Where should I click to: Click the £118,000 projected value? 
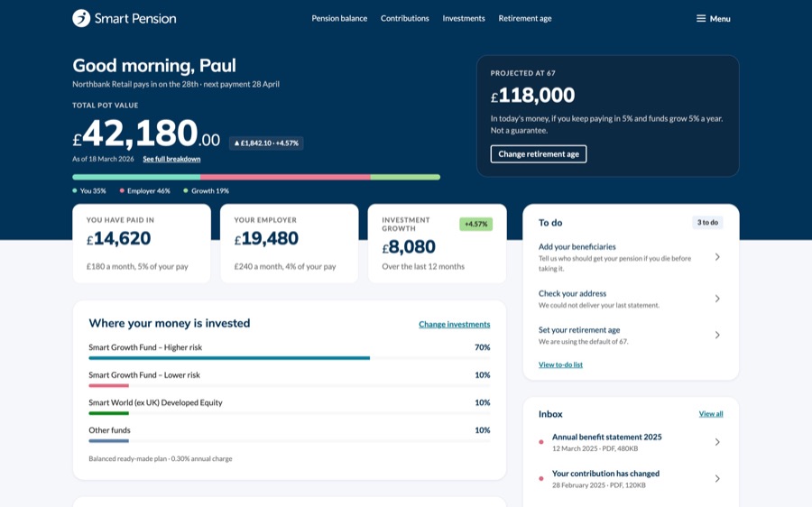pyautogui.click(x=532, y=96)
